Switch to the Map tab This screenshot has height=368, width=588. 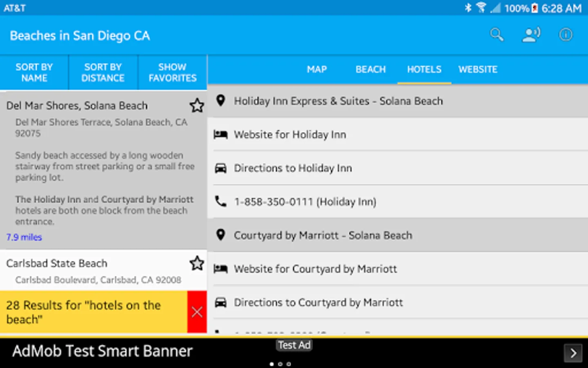pyautogui.click(x=317, y=70)
